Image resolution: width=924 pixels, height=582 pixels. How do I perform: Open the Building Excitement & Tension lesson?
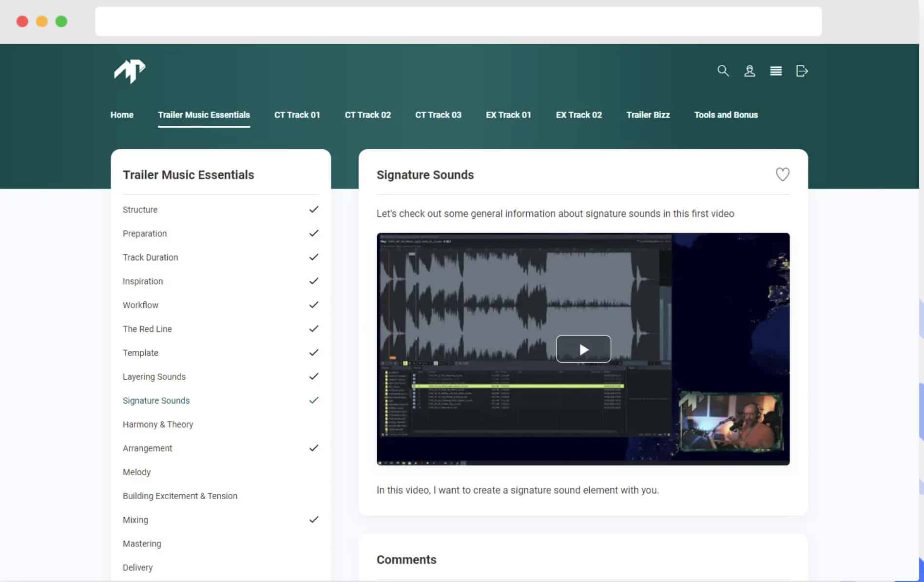pyautogui.click(x=180, y=496)
